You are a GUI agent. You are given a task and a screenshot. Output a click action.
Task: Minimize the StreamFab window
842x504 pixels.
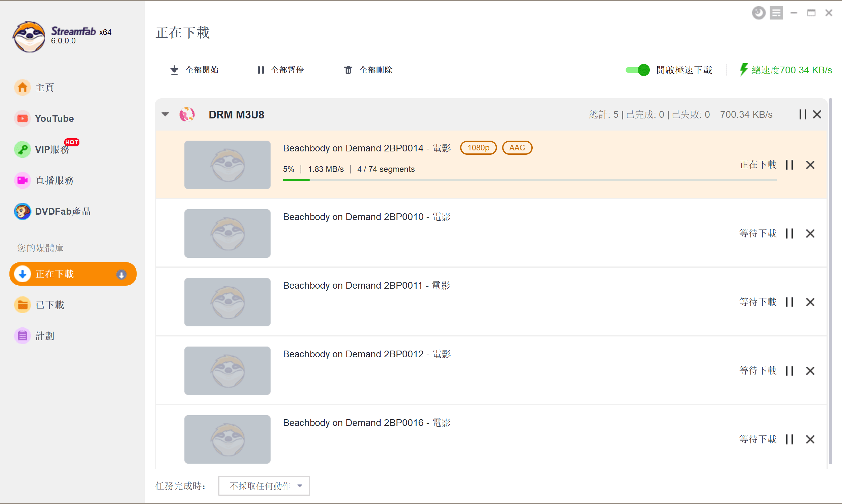pyautogui.click(x=794, y=13)
